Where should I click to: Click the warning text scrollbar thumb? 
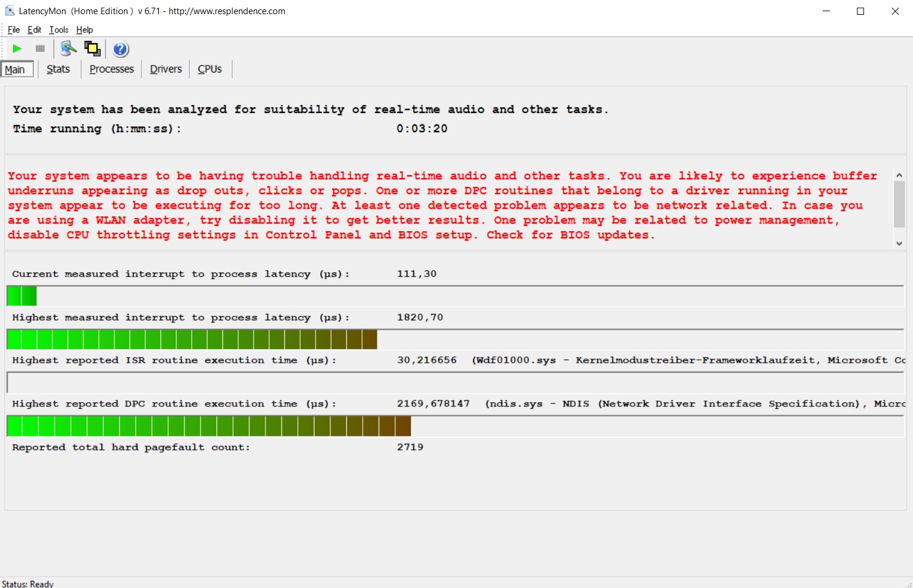[899, 204]
